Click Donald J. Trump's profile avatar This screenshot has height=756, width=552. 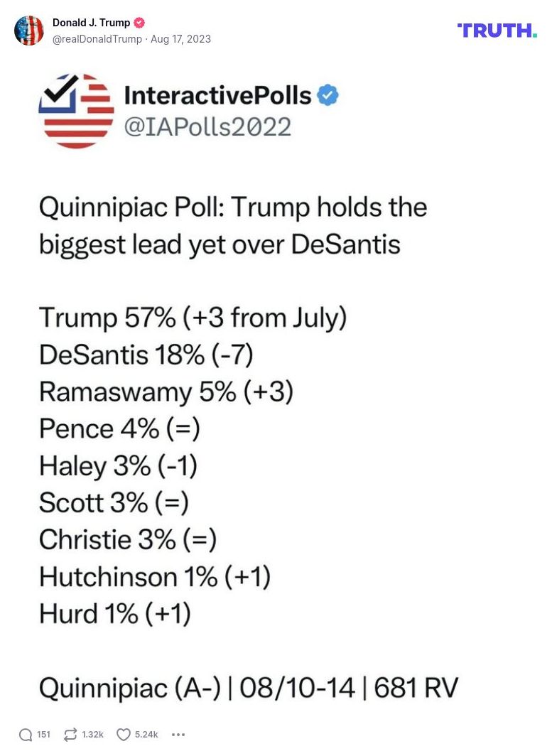pos(29,31)
